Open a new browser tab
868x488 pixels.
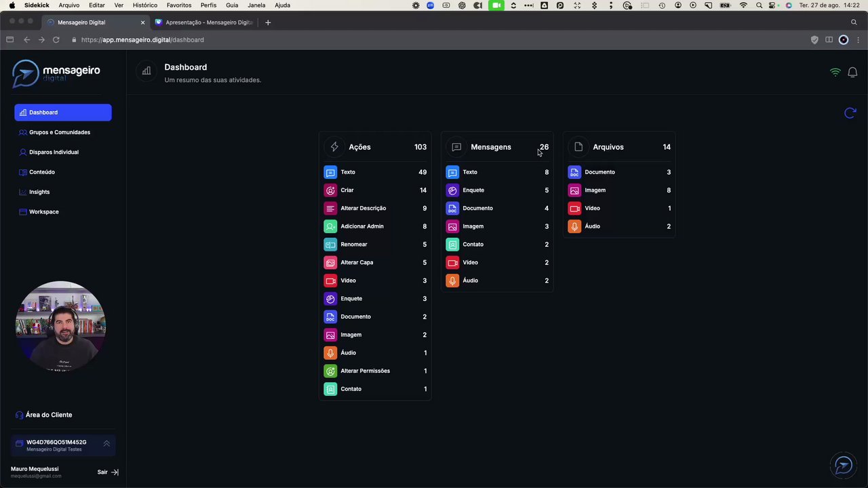click(268, 22)
